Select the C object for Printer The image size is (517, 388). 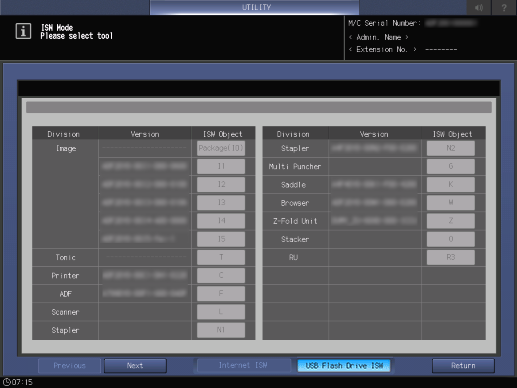(221, 275)
